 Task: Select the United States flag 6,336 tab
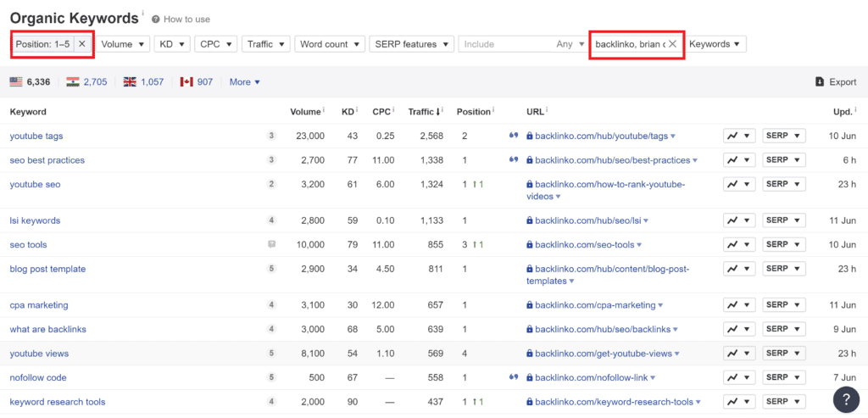pyautogui.click(x=30, y=82)
